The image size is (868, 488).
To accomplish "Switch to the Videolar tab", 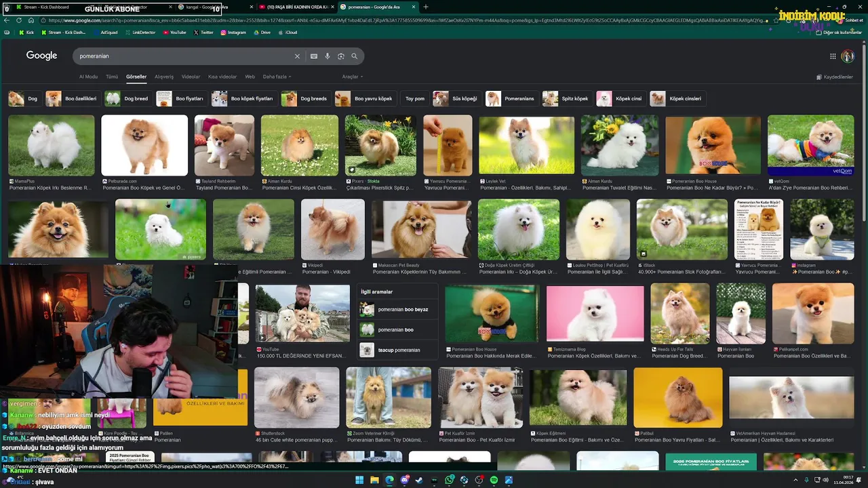I will coord(191,77).
